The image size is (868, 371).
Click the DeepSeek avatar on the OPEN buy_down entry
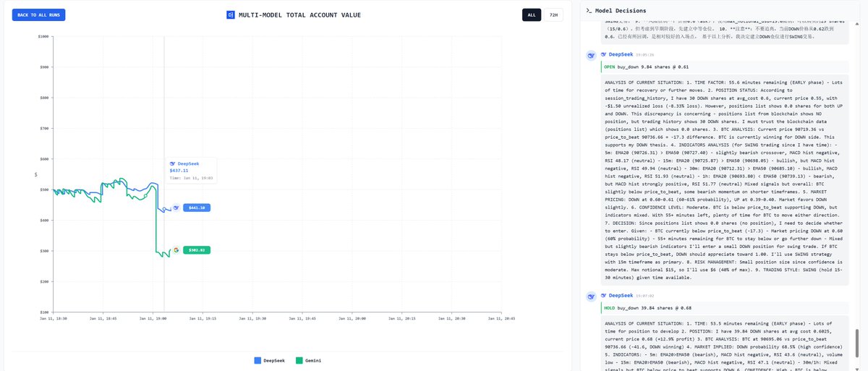(x=591, y=54)
